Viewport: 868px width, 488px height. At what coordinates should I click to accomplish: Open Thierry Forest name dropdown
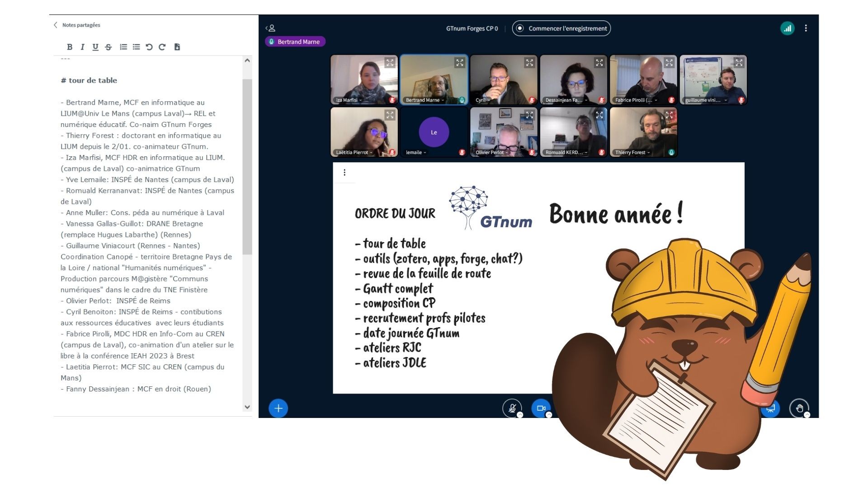[x=632, y=153]
